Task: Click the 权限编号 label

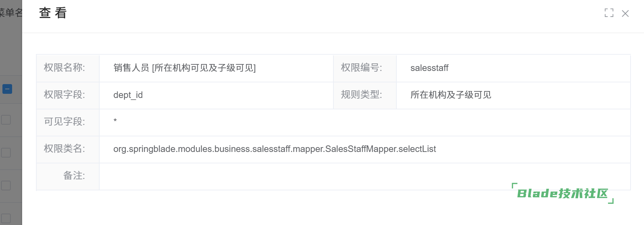Action: tap(361, 67)
